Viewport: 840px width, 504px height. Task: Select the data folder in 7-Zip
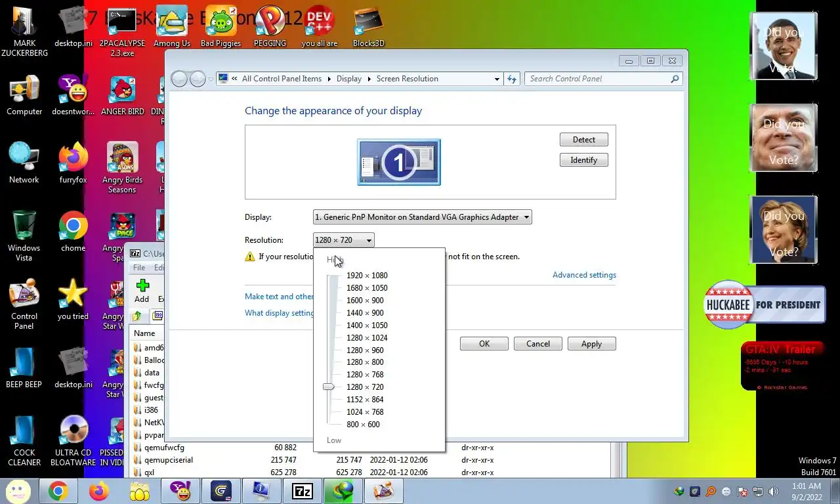click(x=152, y=373)
